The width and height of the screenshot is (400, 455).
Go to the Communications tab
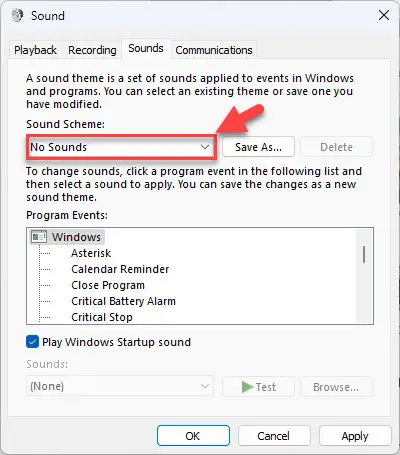tap(214, 50)
